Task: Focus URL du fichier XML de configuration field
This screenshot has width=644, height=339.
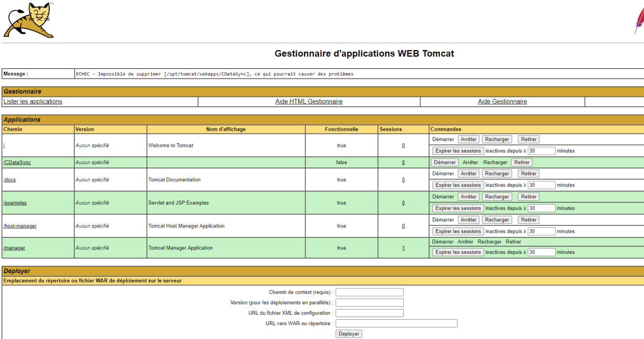Action: tap(370, 313)
